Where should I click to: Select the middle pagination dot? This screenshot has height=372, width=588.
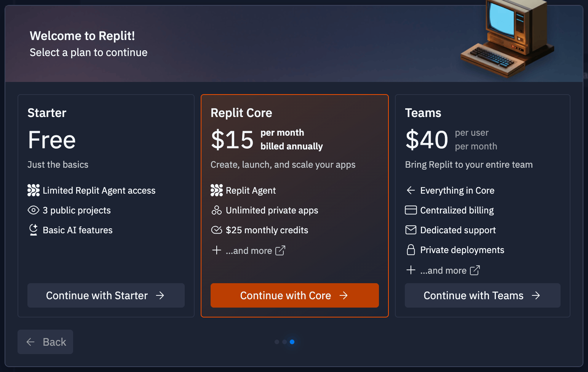[x=284, y=342]
